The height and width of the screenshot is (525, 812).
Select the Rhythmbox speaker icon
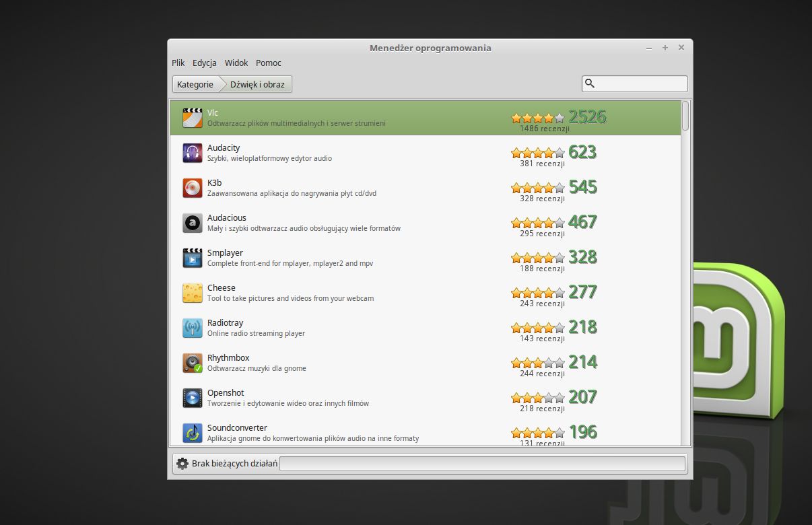click(193, 363)
